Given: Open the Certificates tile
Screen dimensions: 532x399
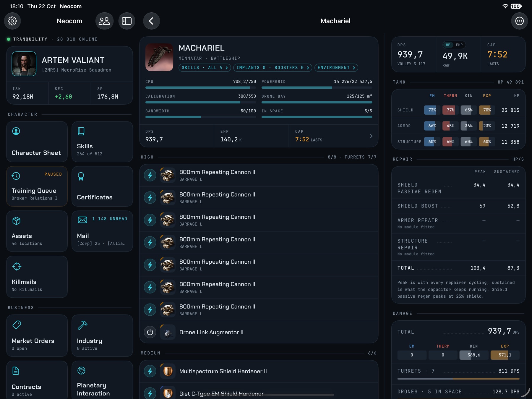Looking at the screenshot, I should click(x=102, y=186).
